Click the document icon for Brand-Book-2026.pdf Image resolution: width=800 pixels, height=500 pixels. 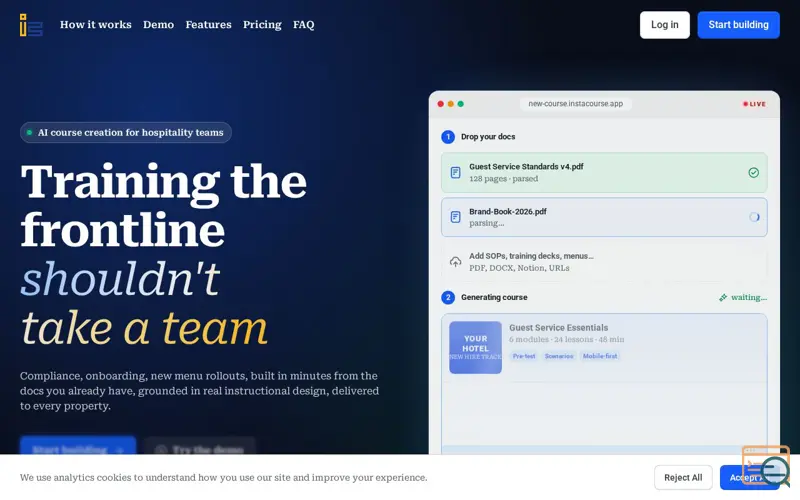coord(456,217)
